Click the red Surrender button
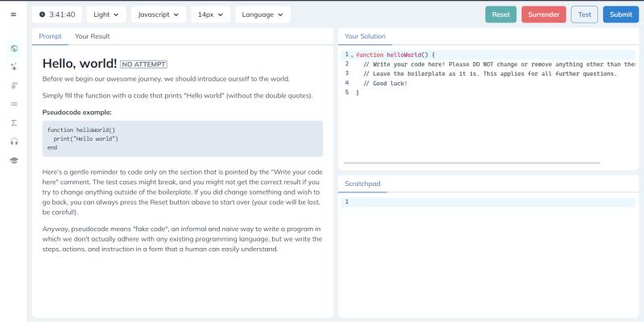 [x=543, y=14]
